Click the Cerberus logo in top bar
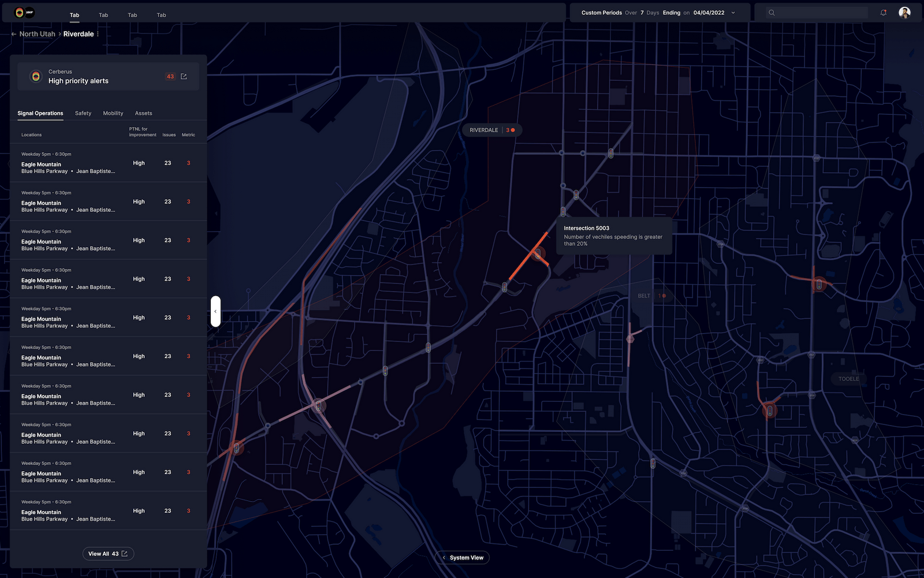Screen dimensions: 924x578 coord(24,13)
